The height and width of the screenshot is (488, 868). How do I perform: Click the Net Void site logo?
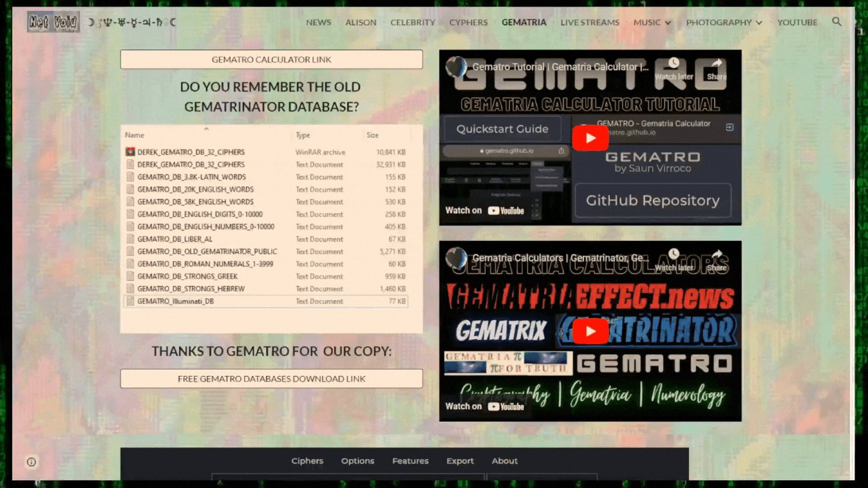pos(53,22)
